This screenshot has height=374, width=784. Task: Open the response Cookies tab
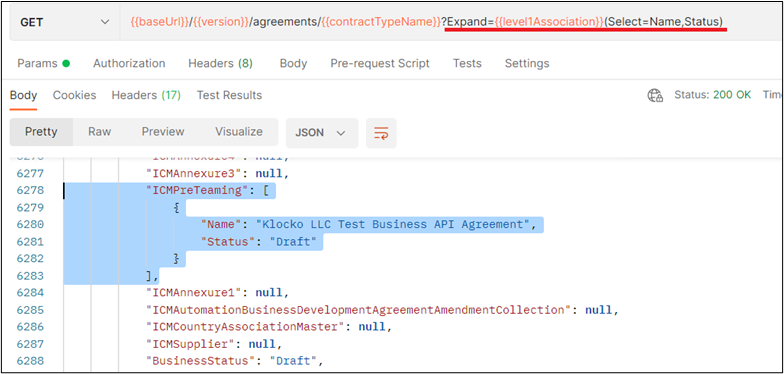pos(74,95)
